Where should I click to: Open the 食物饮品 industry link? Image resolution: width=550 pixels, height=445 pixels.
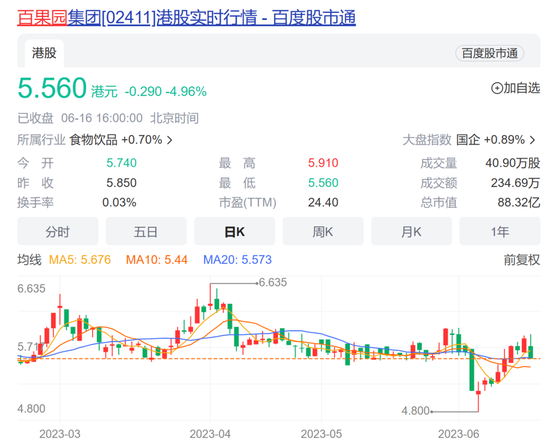(93, 140)
